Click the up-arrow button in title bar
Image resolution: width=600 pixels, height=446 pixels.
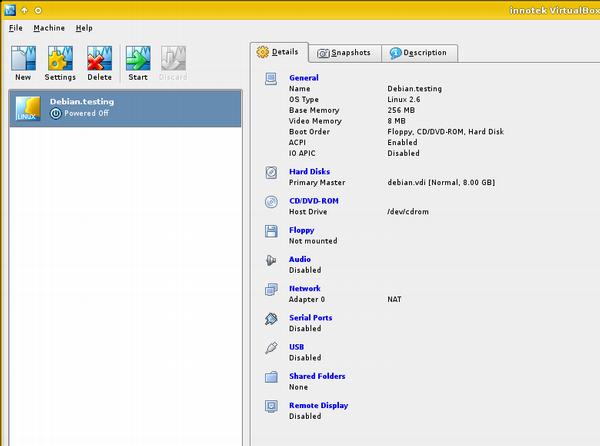pyautogui.click(x=24, y=10)
